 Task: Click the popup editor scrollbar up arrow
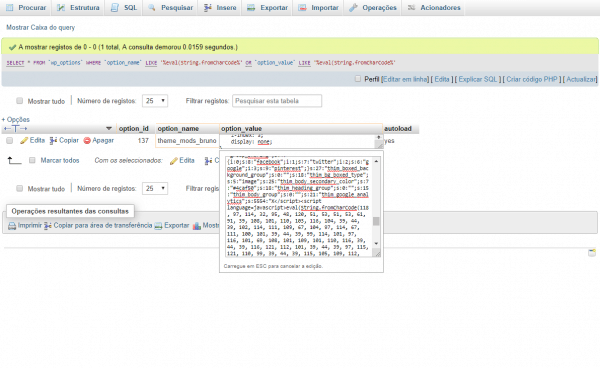point(376,161)
